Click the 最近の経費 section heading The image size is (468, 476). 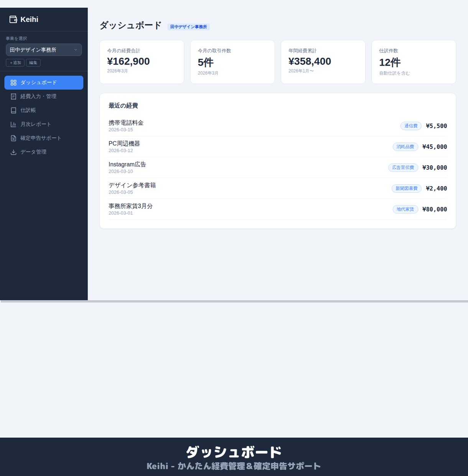point(123,106)
